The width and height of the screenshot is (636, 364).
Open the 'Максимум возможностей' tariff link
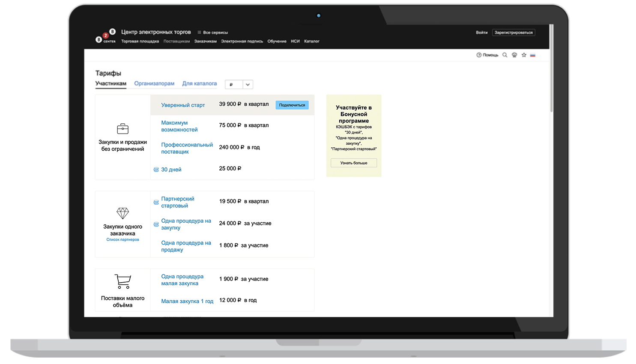pos(179,126)
